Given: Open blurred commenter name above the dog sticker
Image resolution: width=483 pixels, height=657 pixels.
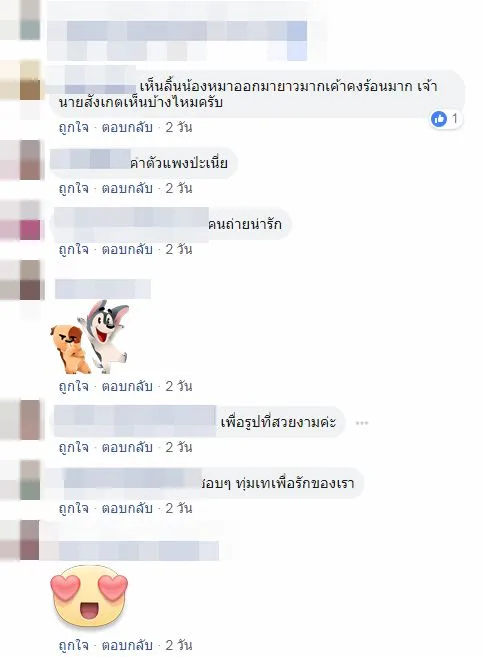Looking at the screenshot, I should pos(103,289).
